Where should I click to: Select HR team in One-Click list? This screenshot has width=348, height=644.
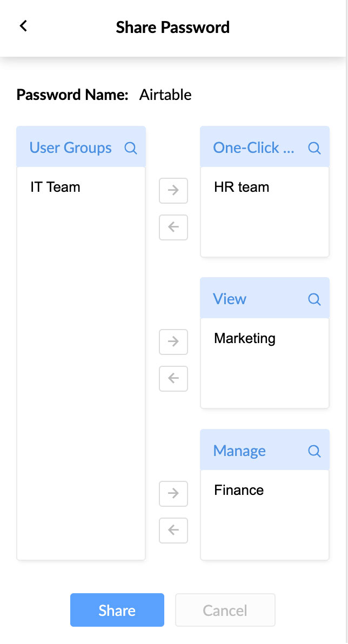242,187
